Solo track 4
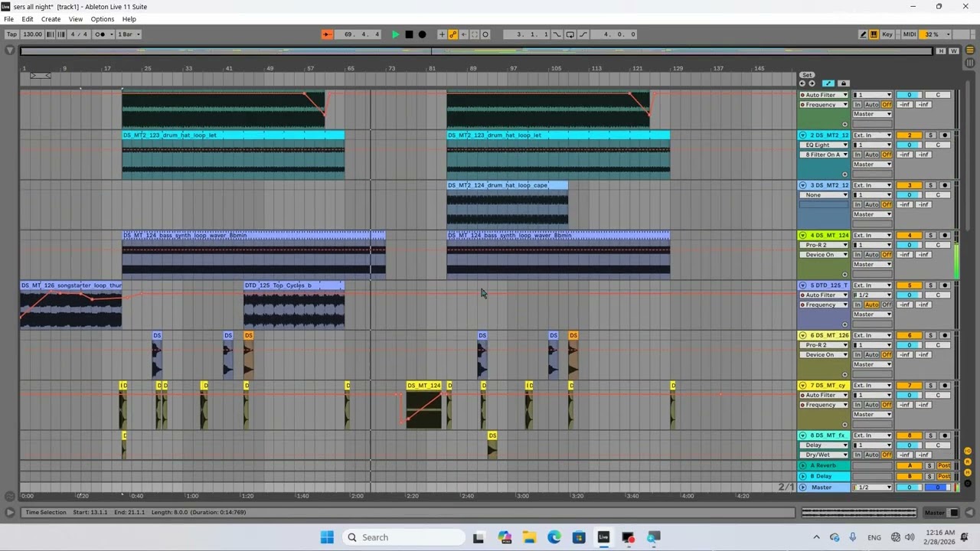This screenshot has width=980, height=551. [931, 235]
